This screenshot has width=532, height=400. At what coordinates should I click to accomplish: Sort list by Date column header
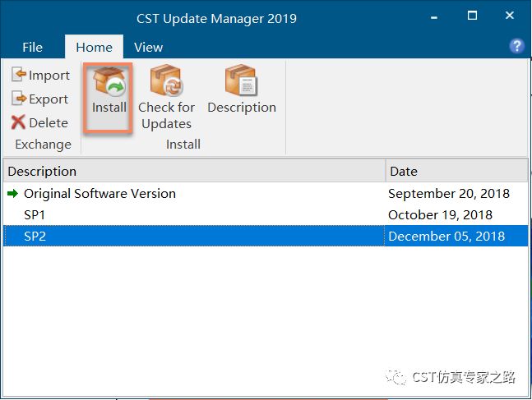click(456, 171)
